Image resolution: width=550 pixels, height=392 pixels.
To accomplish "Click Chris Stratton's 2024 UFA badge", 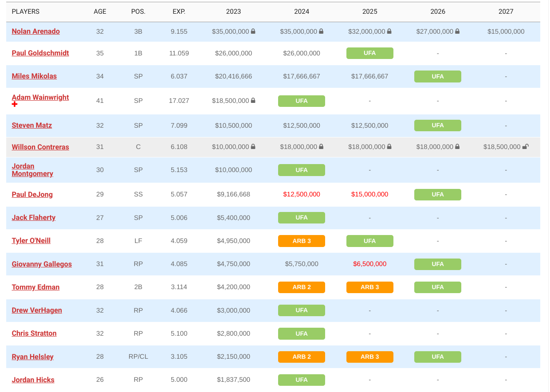I will click(x=302, y=333).
